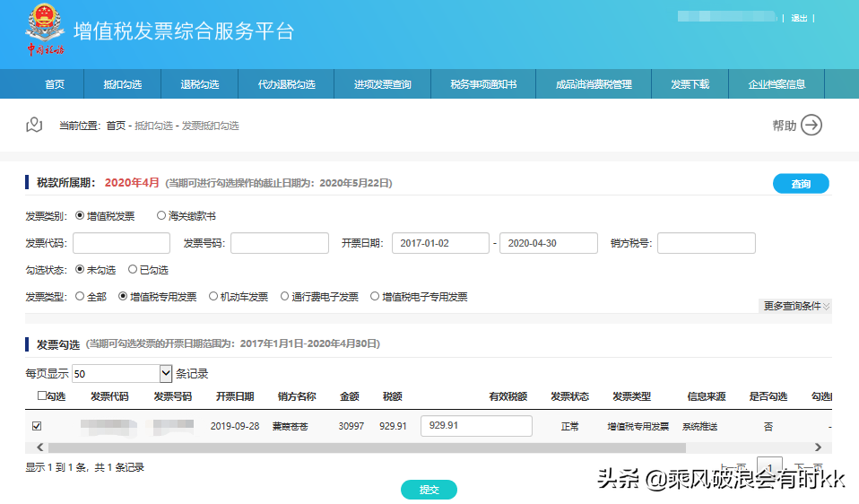Click the 帮助 help link
859x504 pixels.
(784, 126)
